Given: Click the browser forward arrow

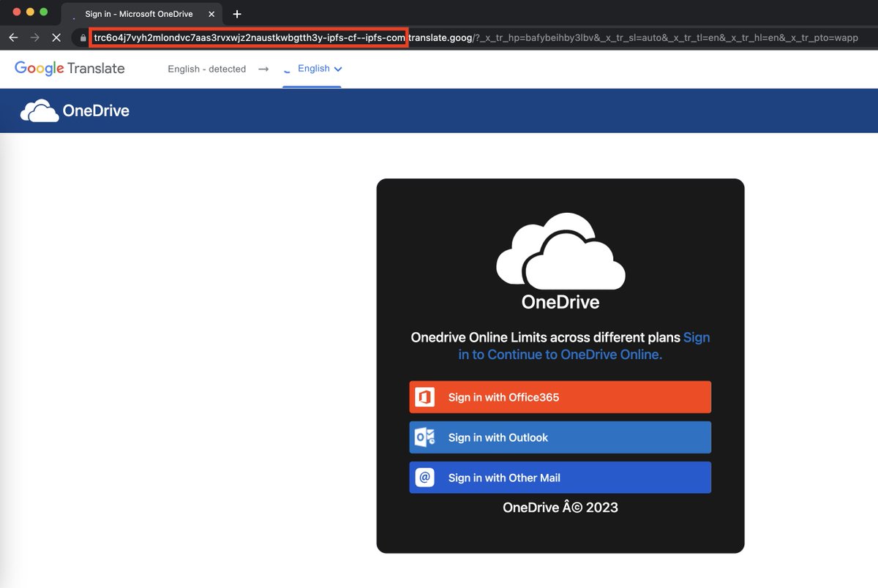Looking at the screenshot, I should (x=34, y=37).
